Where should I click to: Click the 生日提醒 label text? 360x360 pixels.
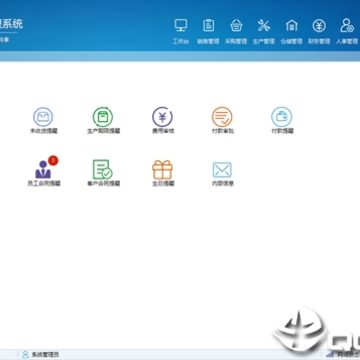pyautogui.click(x=163, y=184)
